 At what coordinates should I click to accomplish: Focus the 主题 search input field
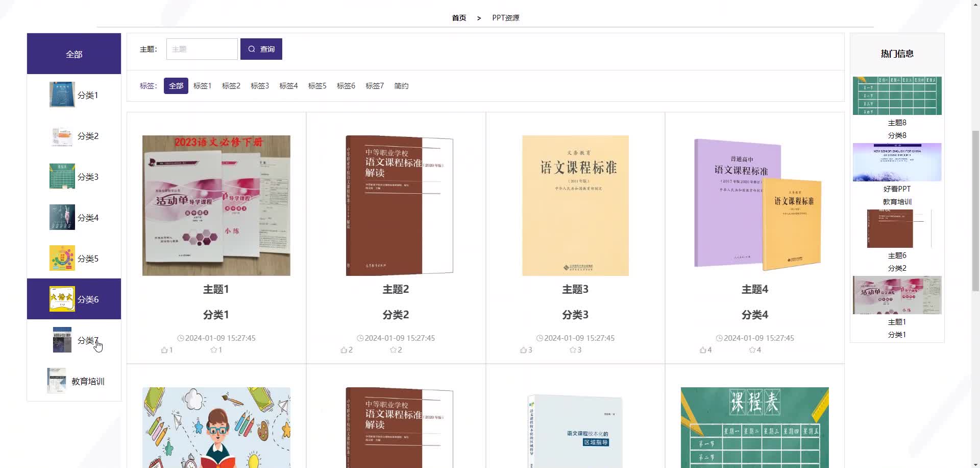pos(202,49)
